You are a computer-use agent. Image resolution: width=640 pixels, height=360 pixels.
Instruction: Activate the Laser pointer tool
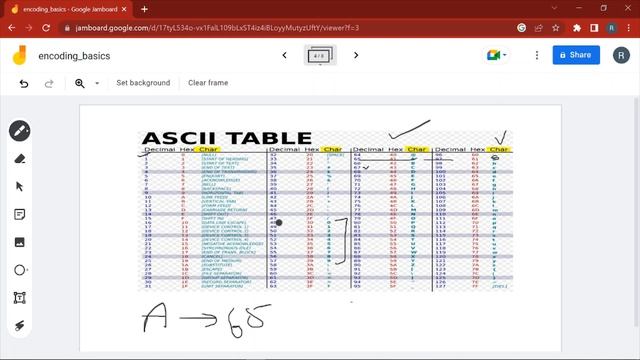[20, 325]
